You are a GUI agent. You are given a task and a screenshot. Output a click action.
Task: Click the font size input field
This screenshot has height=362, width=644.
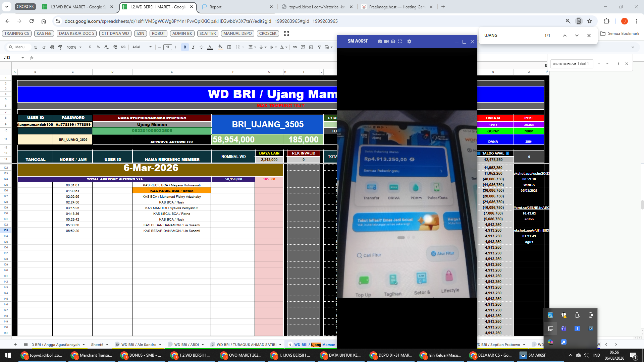(x=168, y=47)
